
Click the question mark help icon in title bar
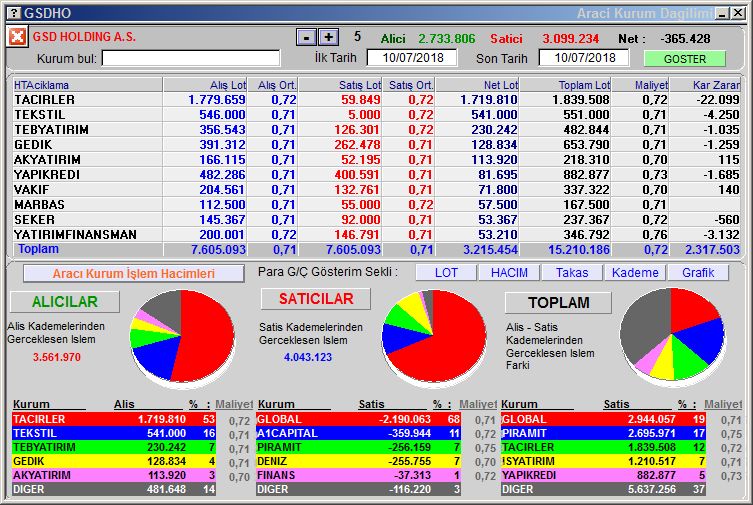pos(14,12)
